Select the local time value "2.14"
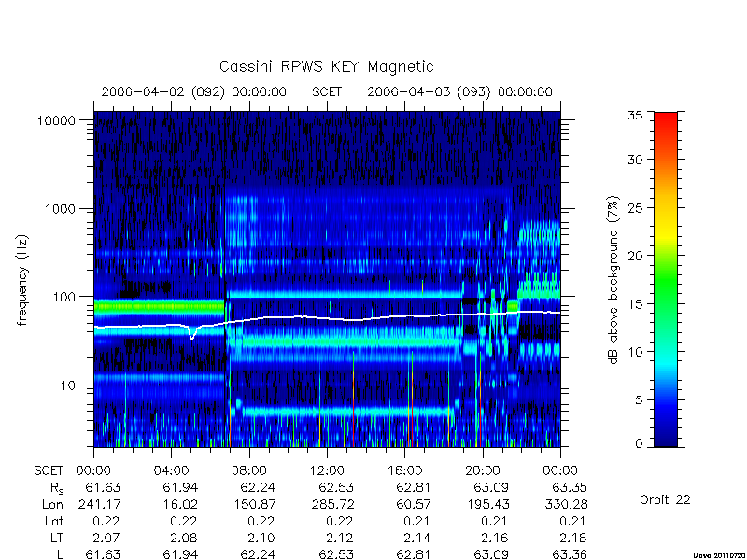 click(x=418, y=538)
